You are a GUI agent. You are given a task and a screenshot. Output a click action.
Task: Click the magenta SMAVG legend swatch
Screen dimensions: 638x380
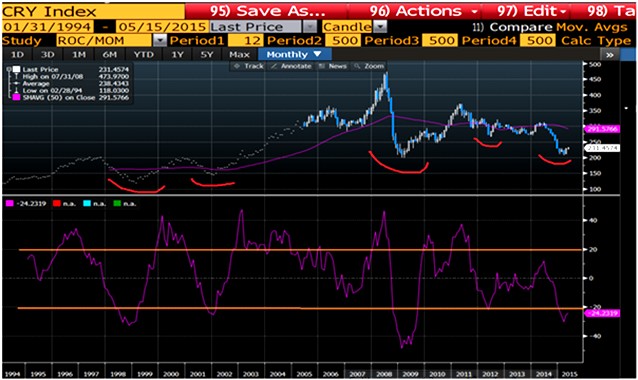(x=16, y=98)
